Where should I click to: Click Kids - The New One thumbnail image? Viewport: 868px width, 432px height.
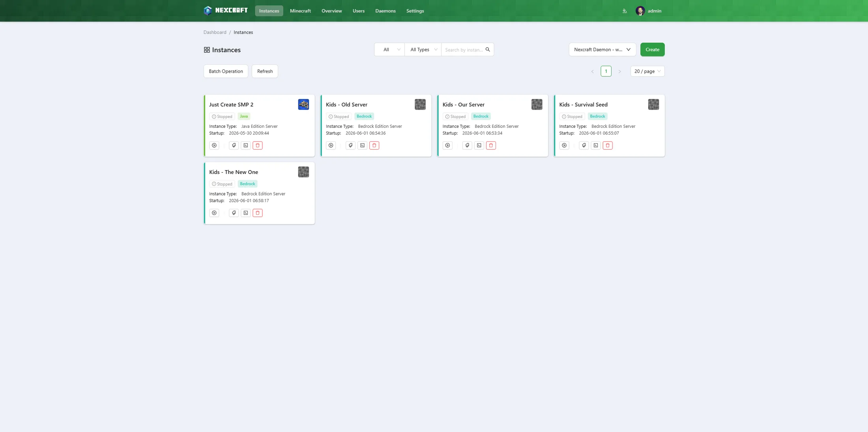[303, 172]
